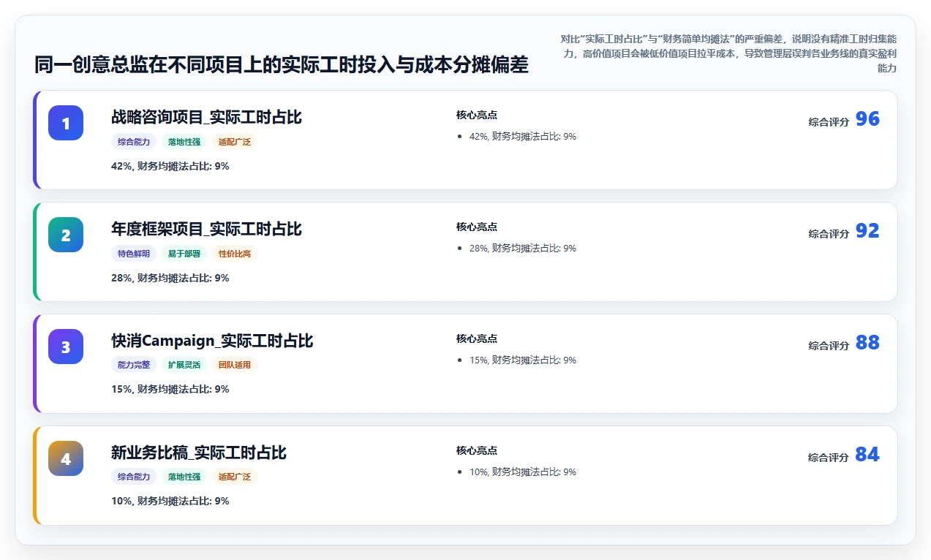Screen dimensions: 931x560
Task: Click the main page title about 成本分摊偏差
Action: click(282, 64)
